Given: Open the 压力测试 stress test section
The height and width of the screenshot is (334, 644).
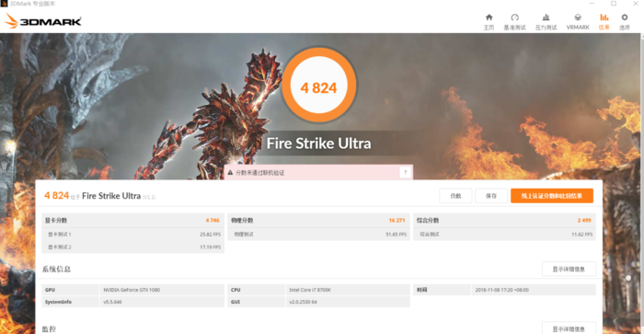Looking at the screenshot, I should click(546, 22).
